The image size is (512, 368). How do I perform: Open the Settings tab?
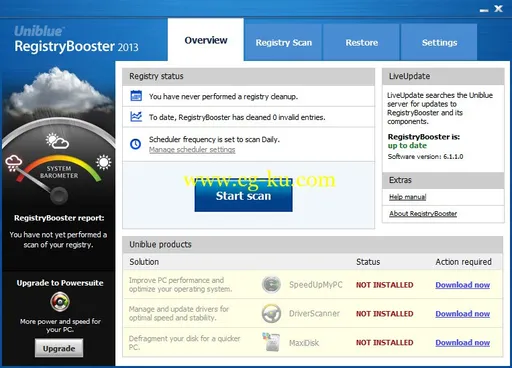tap(439, 42)
